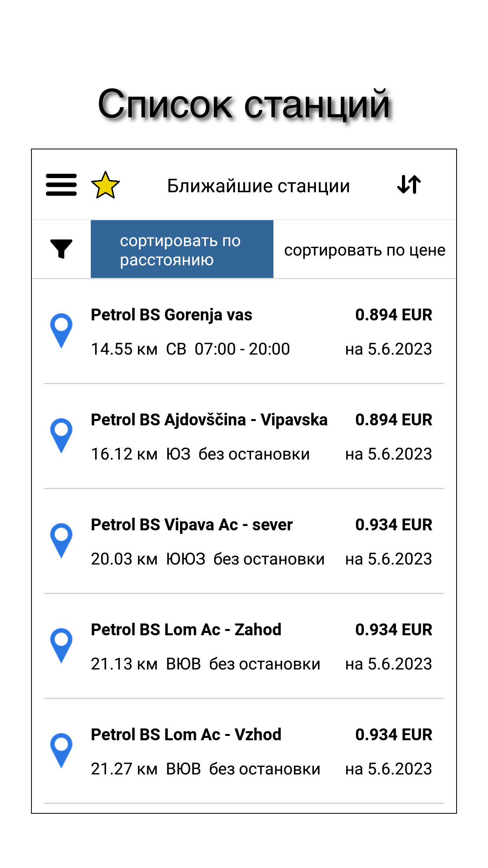Open the hamburger menu
The image size is (488, 868).
click(61, 185)
